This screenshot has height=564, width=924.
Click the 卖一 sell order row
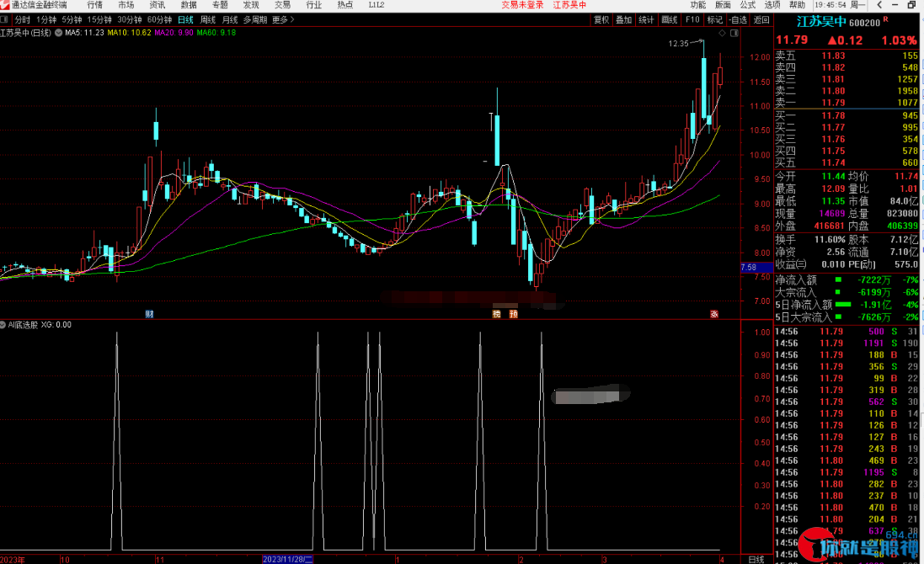coord(847,103)
